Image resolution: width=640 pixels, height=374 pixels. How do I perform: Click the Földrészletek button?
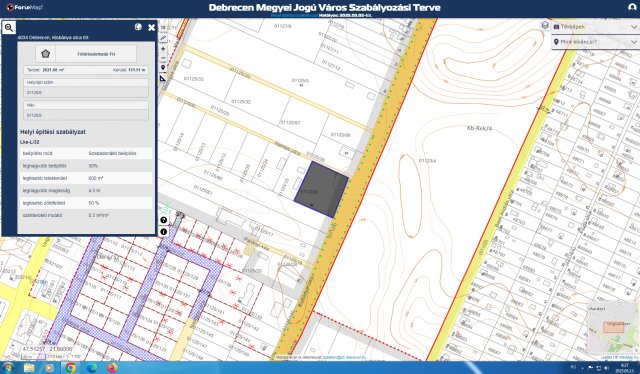96,54
